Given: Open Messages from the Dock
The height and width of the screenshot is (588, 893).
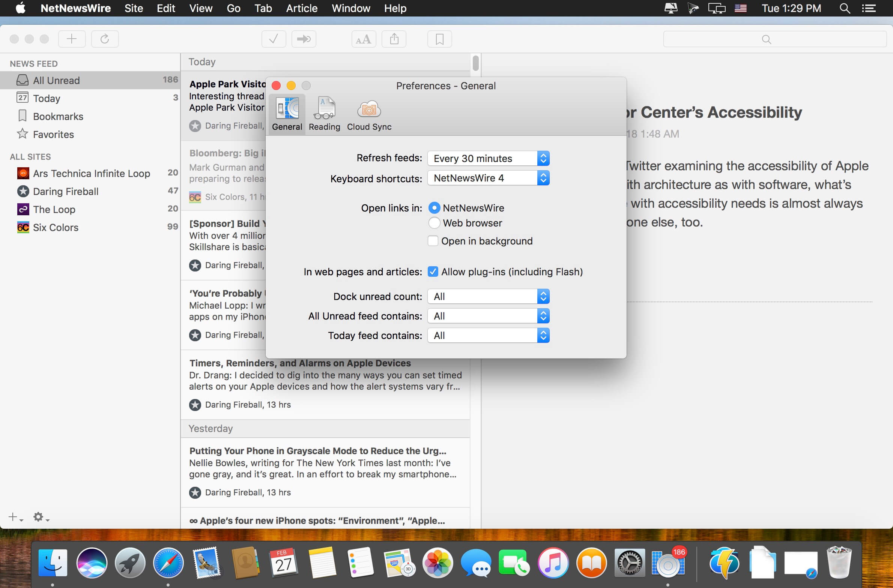Looking at the screenshot, I should coord(476,563).
